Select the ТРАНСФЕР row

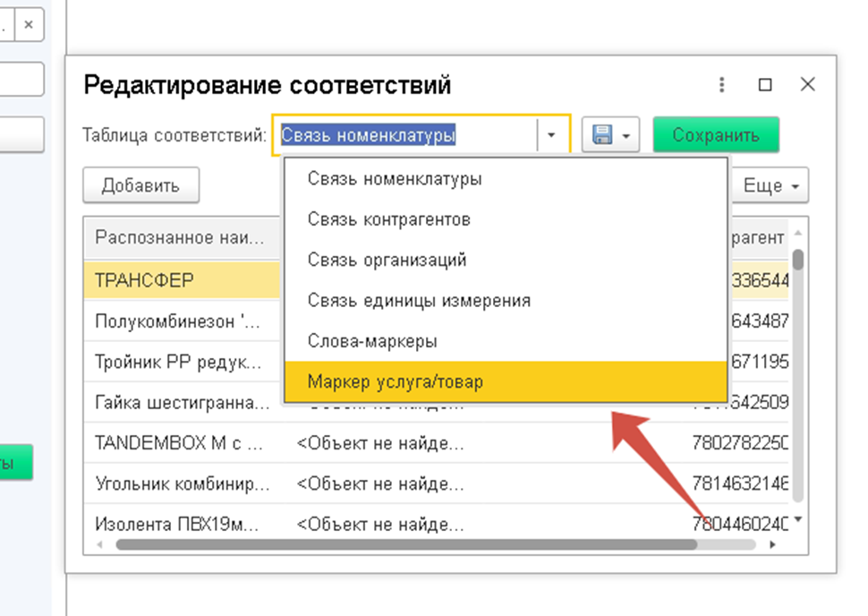click(183, 280)
